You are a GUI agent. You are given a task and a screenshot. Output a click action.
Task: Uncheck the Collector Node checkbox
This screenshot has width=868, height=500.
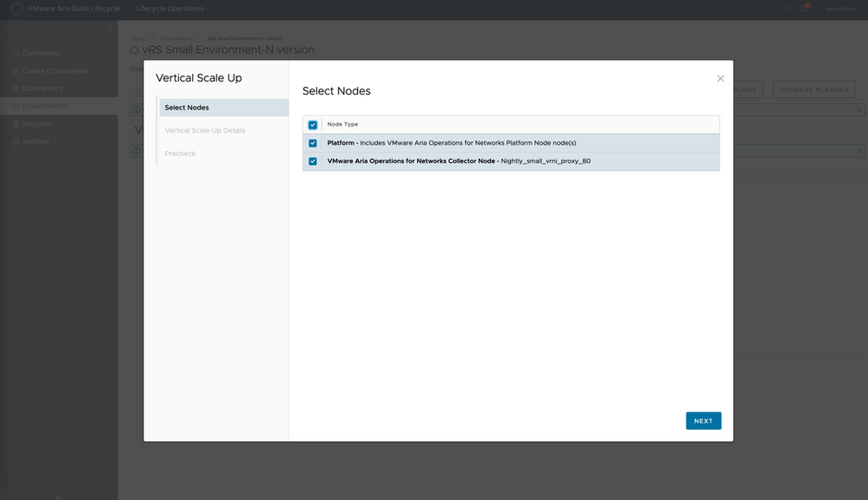313,161
